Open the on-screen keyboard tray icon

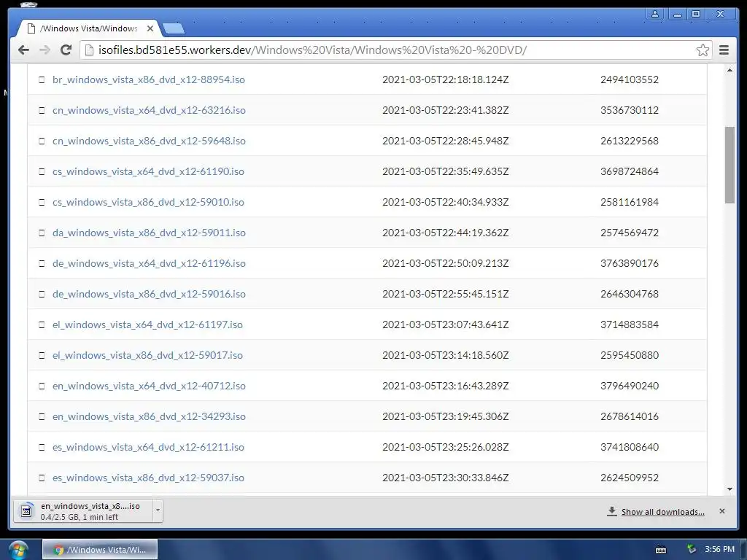click(661, 550)
